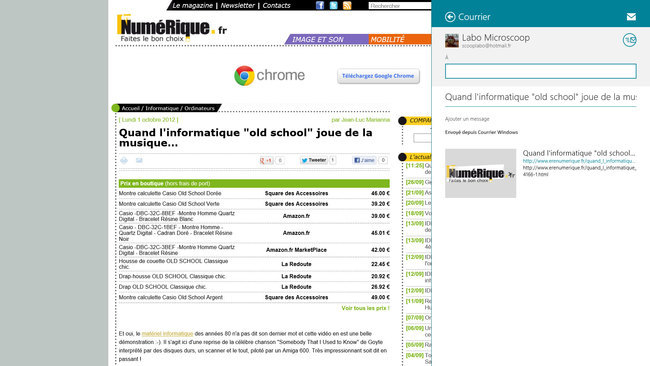Click the Google +1 button
Viewport: 650px width, 366px height.
[266, 160]
